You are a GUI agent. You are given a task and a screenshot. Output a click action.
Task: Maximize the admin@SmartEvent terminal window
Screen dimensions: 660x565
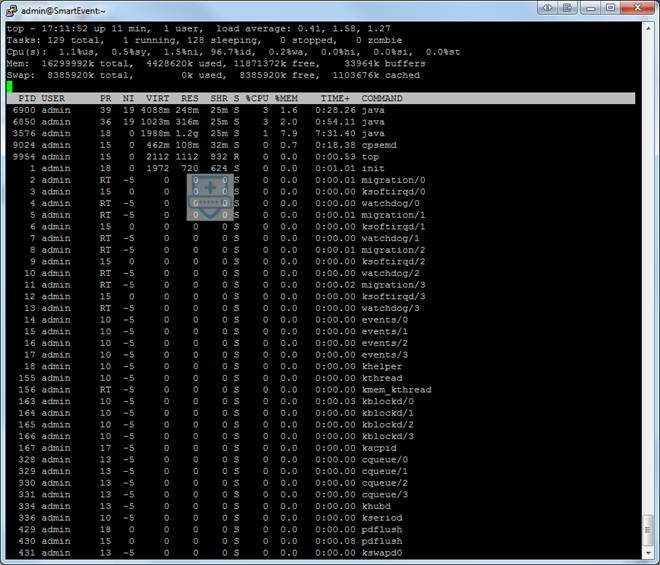click(x=610, y=8)
